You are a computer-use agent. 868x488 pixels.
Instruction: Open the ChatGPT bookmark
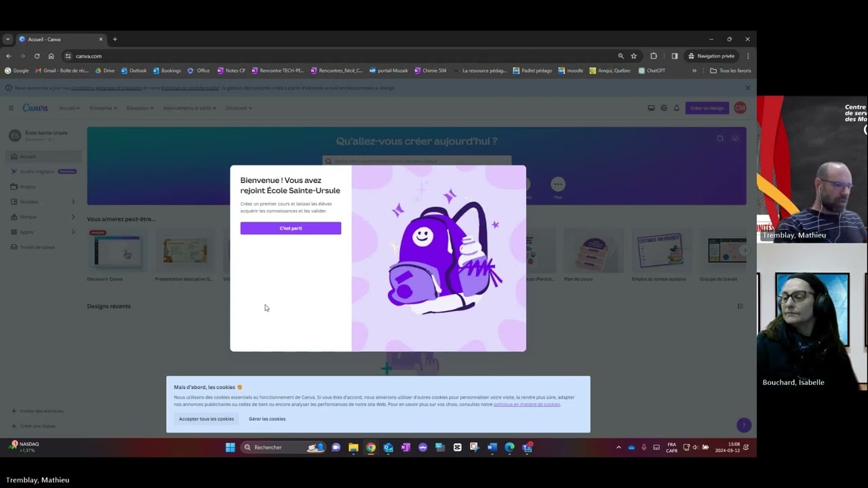point(652,70)
